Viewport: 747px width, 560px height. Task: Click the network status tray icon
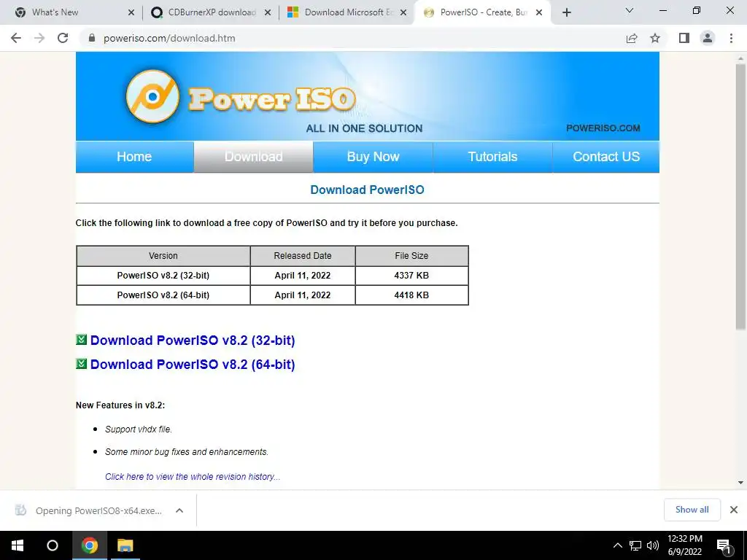coord(635,545)
